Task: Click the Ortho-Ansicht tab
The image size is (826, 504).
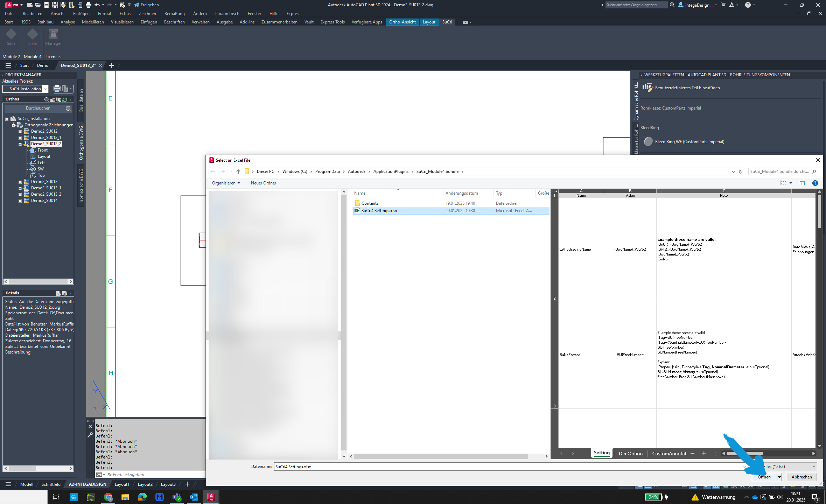Action: click(x=402, y=22)
